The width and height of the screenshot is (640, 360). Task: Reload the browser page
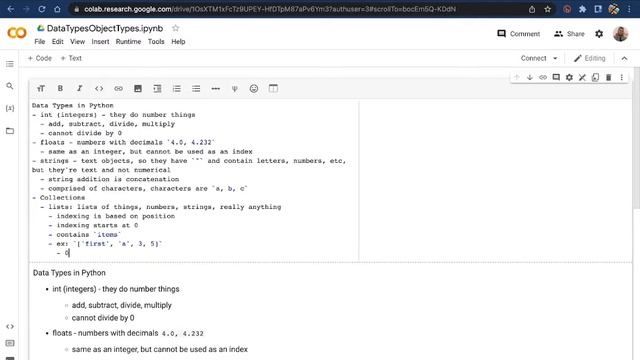pyautogui.click(x=42, y=9)
